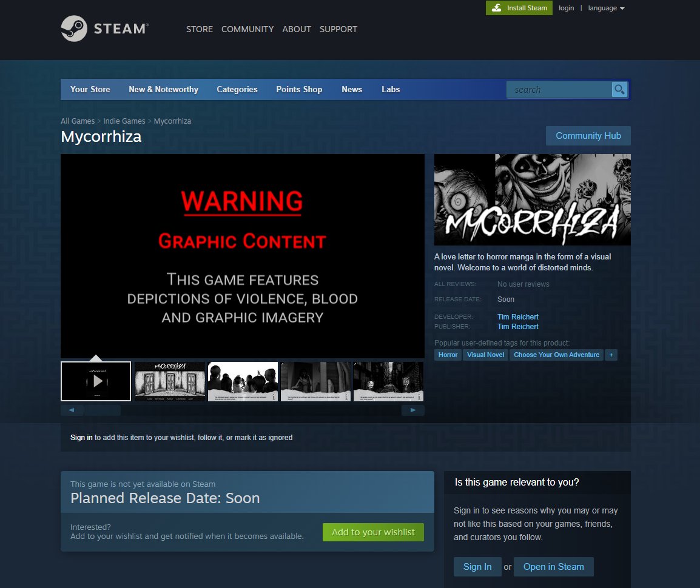
Task: Go to the SUPPORT page
Action: click(x=338, y=29)
